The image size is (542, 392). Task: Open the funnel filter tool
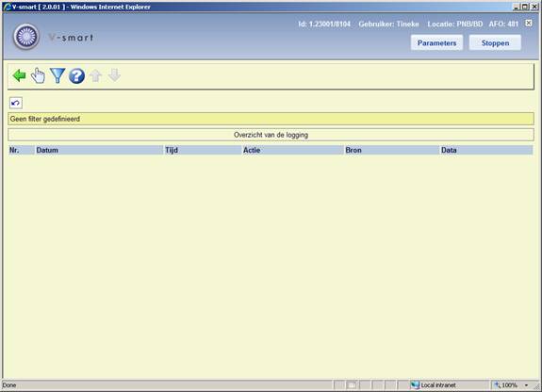[x=57, y=75]
